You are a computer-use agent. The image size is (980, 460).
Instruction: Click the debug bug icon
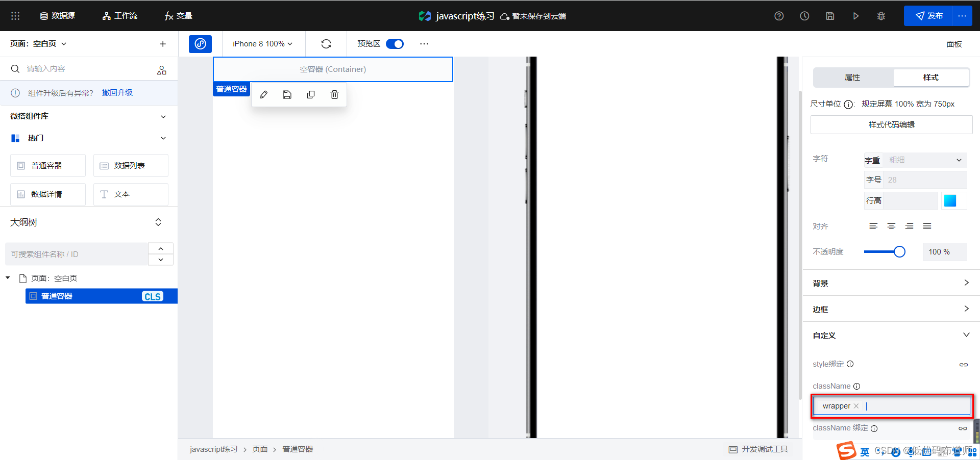(x=881, y=16)
